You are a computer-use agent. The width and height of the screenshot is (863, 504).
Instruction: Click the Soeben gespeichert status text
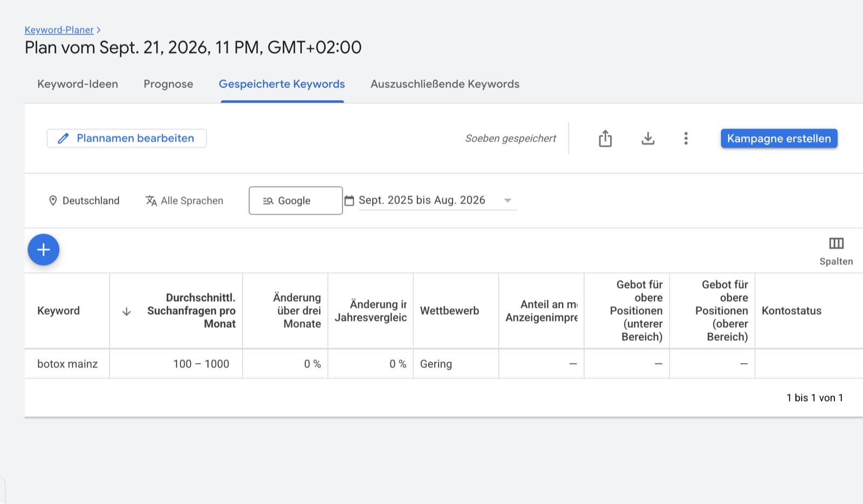click(x=511, y=139)
